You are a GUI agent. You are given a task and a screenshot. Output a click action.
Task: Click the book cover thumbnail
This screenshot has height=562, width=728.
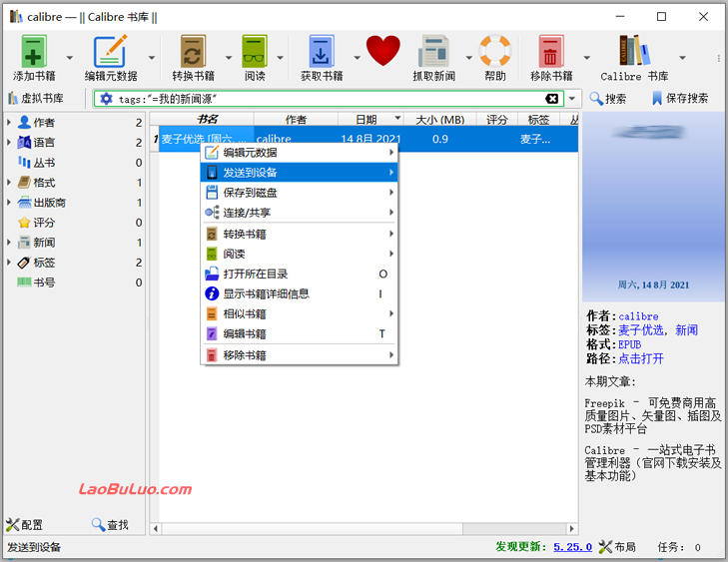tap(652, 207)
